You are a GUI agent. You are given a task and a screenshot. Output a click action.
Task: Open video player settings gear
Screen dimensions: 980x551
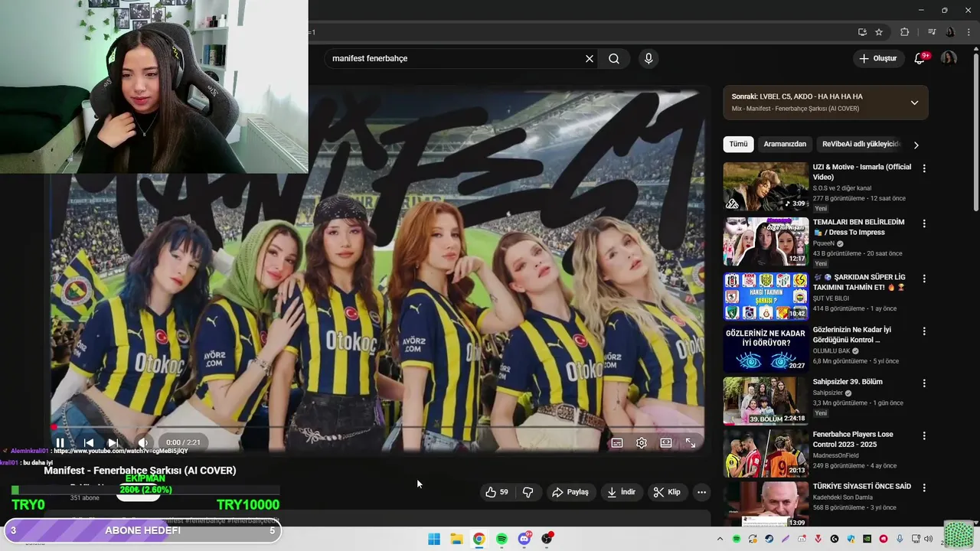642,442
